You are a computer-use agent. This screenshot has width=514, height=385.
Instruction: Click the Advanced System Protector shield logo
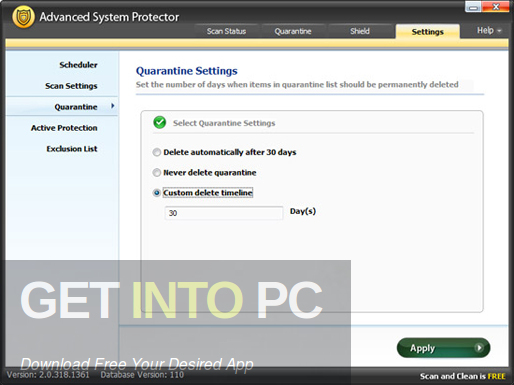pyautogui.click(x=23, y=17)
